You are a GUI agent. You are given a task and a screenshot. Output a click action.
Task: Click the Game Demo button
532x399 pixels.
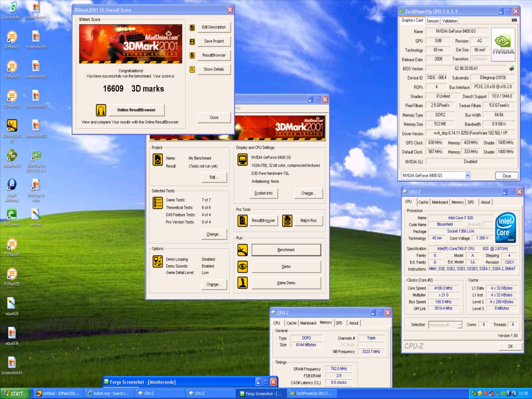286,283
